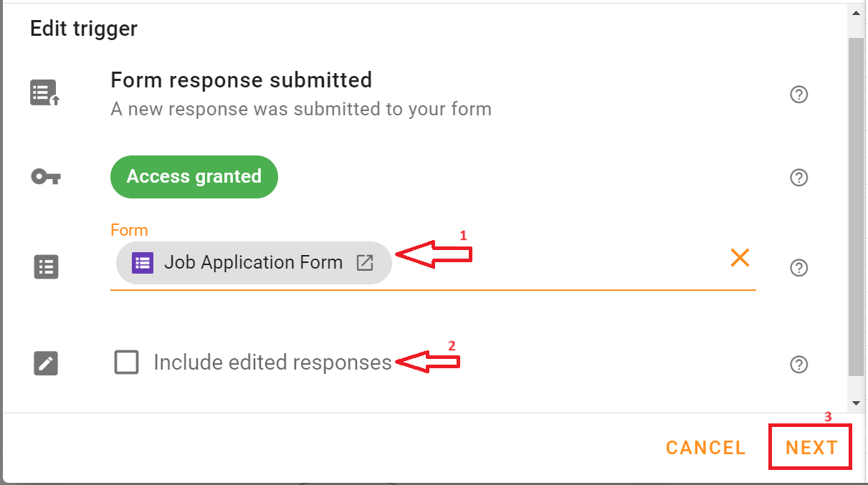This screenshot has width=868, height=485.
Task: Click the Access granted button
Action: pyautogui.click(x=194, y=177)
